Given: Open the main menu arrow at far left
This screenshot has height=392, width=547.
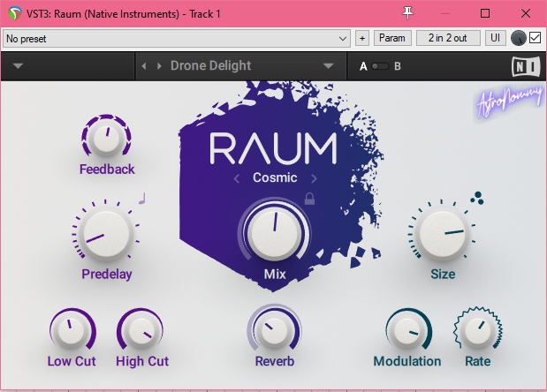Looking at the screenshot, I should 19,66.
